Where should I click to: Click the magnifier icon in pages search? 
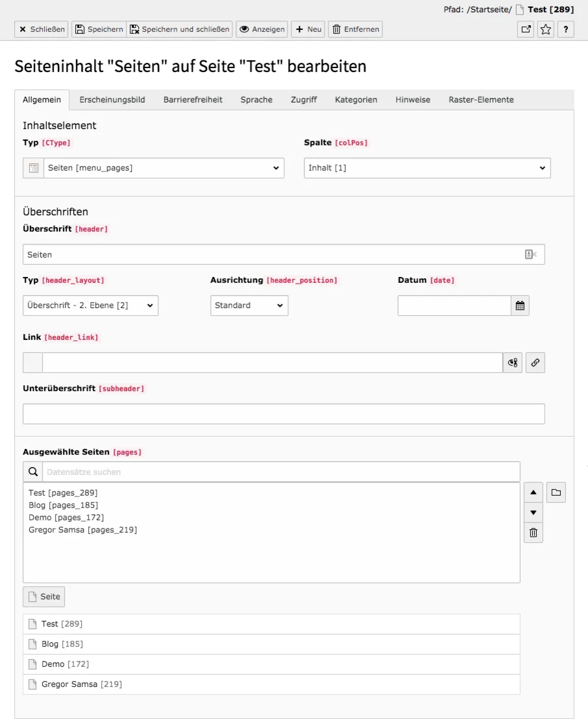point(32,471)
